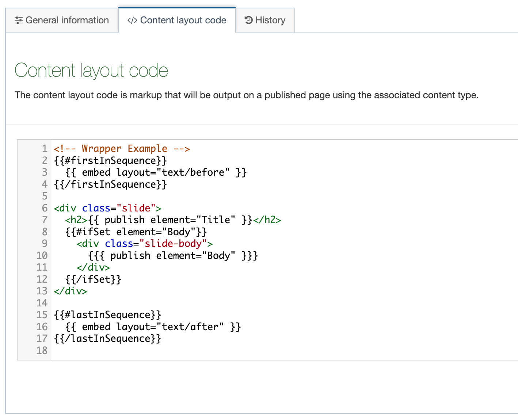Click the history clock icon on History tab
This screenshot has height=420, width=518.
249,20
